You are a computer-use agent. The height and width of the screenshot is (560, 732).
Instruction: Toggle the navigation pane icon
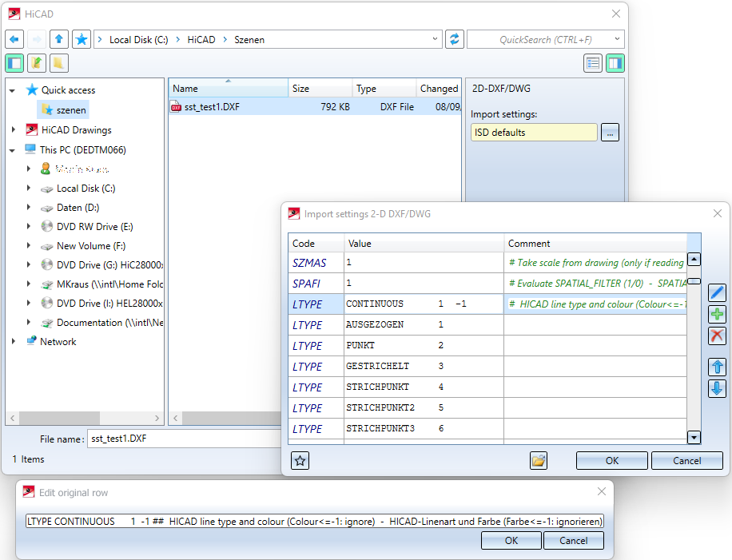coord(14,63)
